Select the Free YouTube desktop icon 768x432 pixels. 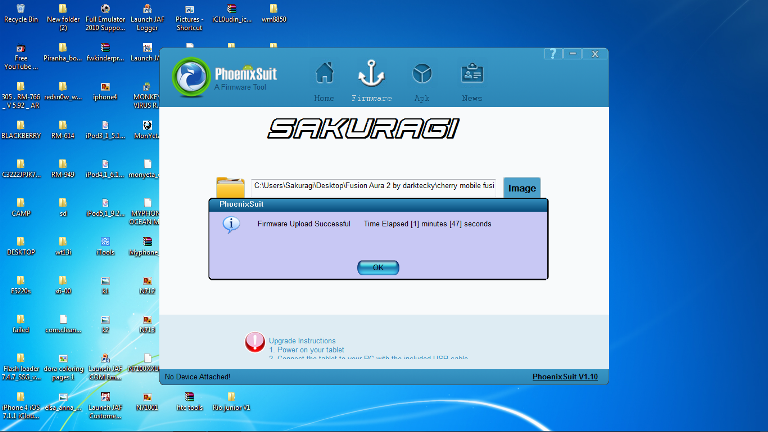pos(21,57)
